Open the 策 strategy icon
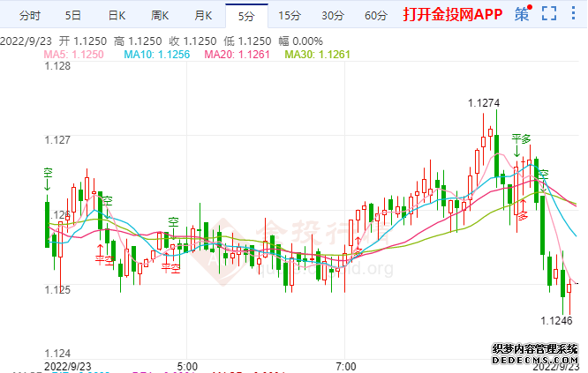This screenshot has height=373, width=588. (x=523, y=14)
